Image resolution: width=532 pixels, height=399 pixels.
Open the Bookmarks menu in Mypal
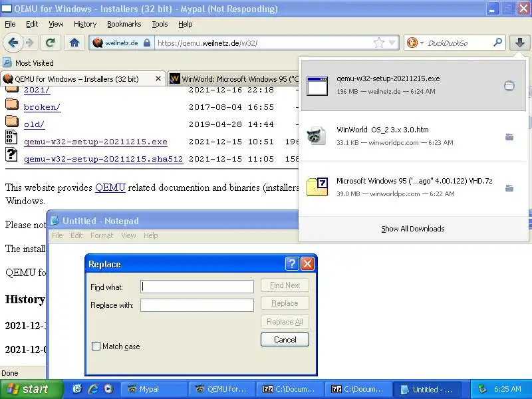[124, 24]
